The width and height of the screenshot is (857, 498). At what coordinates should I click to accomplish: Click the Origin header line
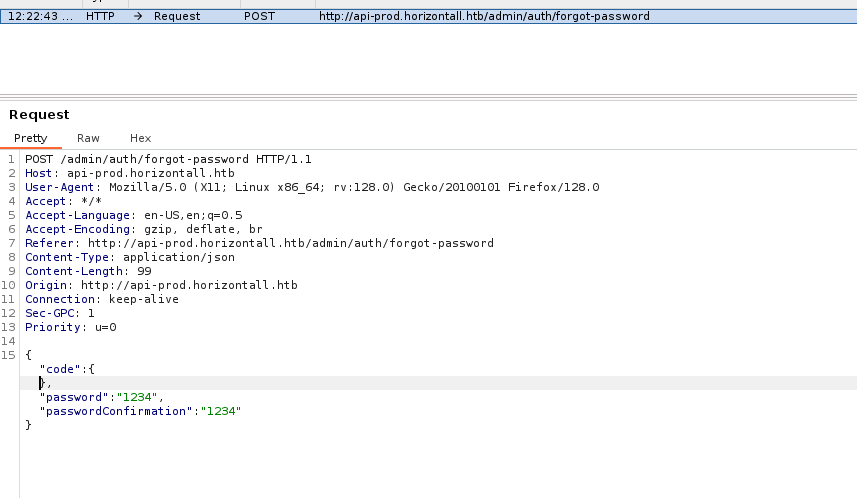click(160, 285)
